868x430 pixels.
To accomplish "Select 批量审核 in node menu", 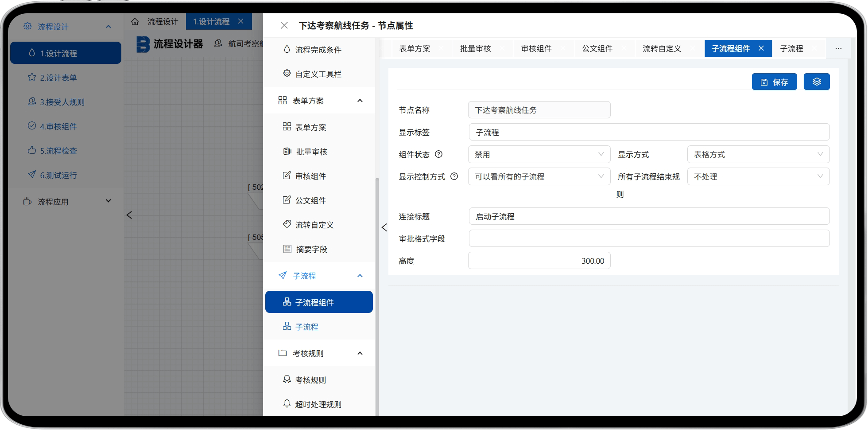I will click(x=319, y=152).
